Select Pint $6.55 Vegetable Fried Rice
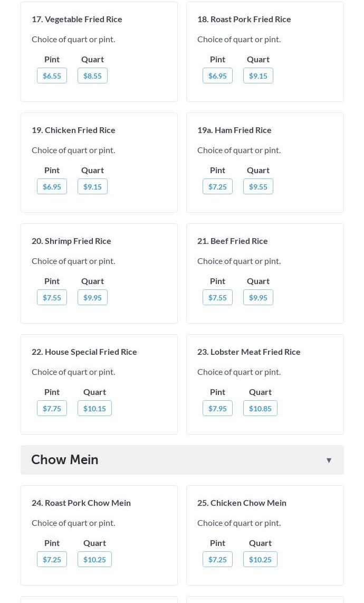364x603 pixels. point(52,76)
